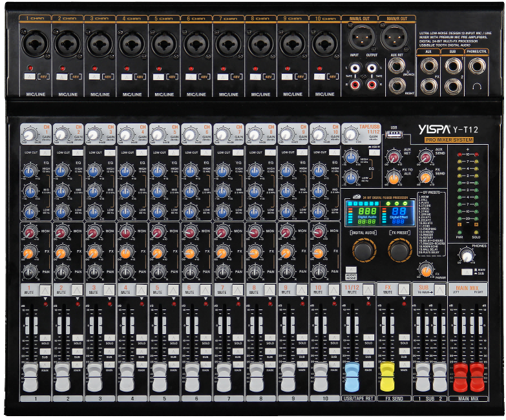
Task: Enable SOLO on channel 2
Action: (77, 338)
